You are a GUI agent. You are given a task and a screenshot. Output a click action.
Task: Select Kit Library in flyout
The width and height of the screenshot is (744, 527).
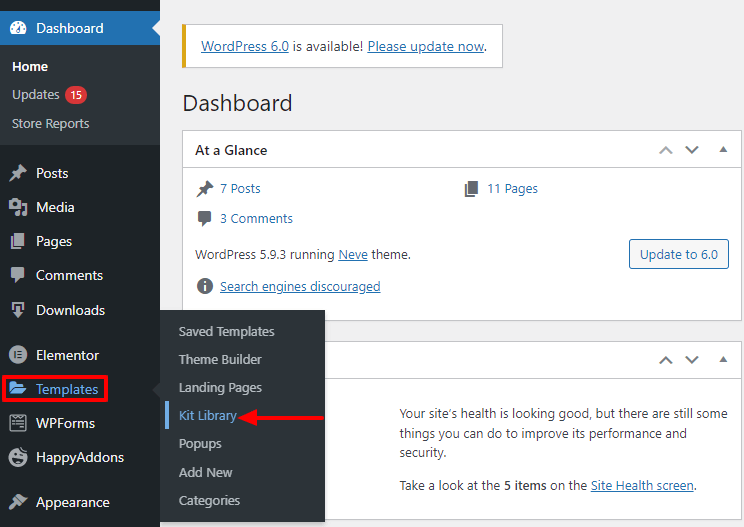(207, 416)
